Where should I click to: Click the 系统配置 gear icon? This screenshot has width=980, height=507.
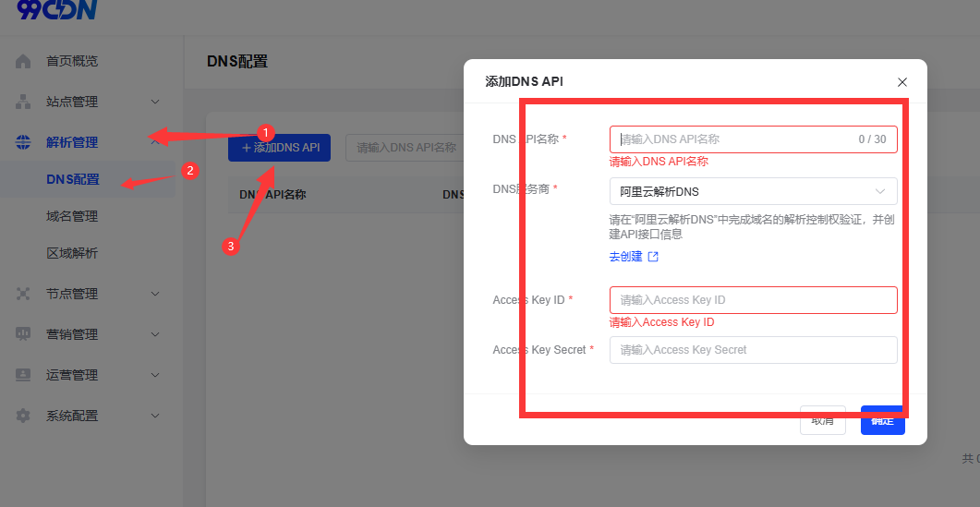[x=23, y=416]
